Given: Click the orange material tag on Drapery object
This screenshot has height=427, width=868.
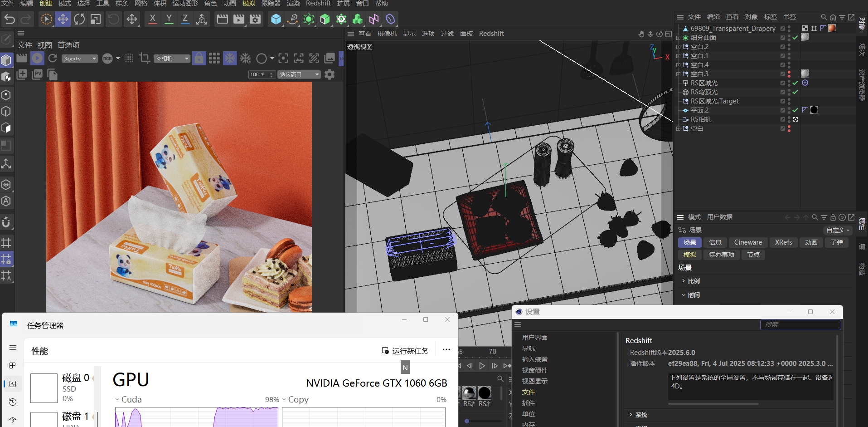Looking at the screenshot, I should coord(832,28).
